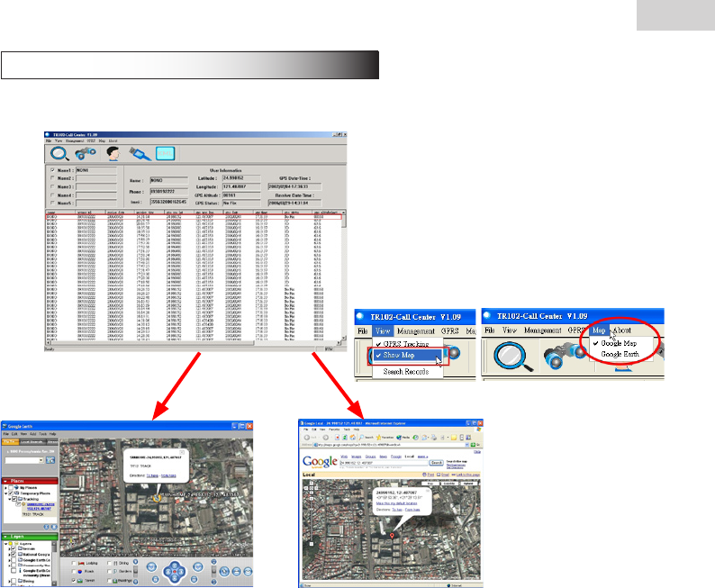Toggle My Places checkbox in Google Earth
715x588 pixels.
click(11, 487)
